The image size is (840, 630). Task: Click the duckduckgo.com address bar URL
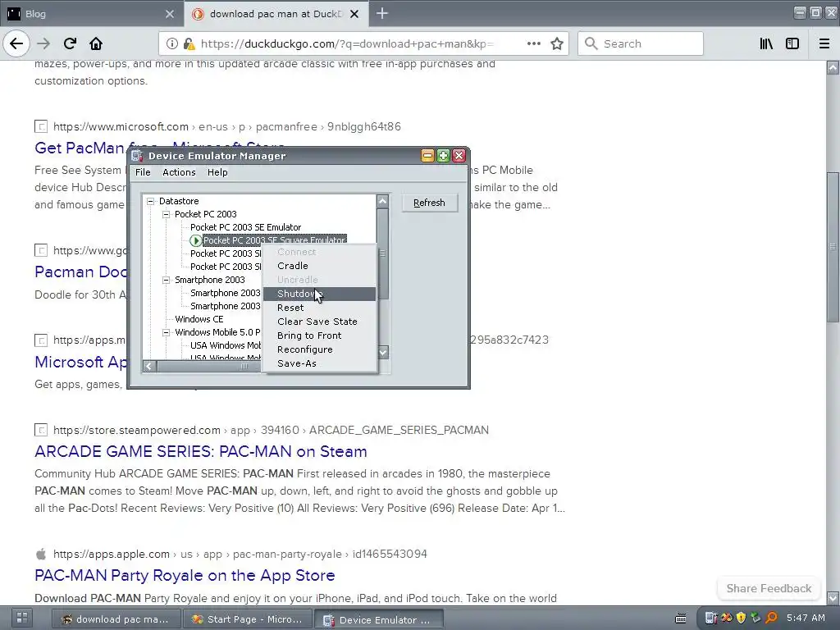(x=348, y=43)
